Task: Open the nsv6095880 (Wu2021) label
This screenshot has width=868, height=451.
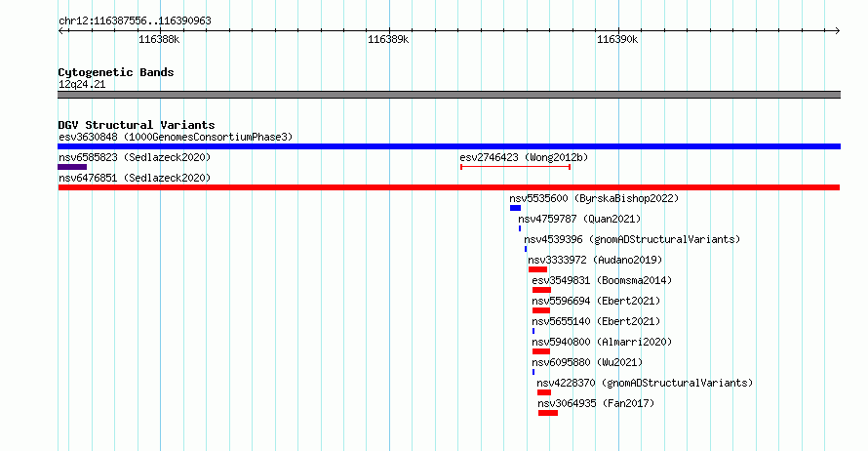Action: click(587, 362)
